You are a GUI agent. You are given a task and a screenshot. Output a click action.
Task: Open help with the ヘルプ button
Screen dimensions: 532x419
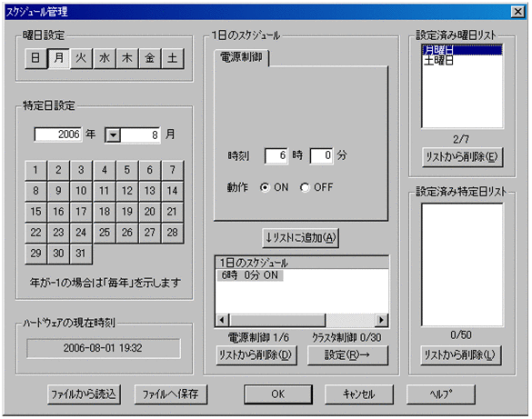[441, 394]
